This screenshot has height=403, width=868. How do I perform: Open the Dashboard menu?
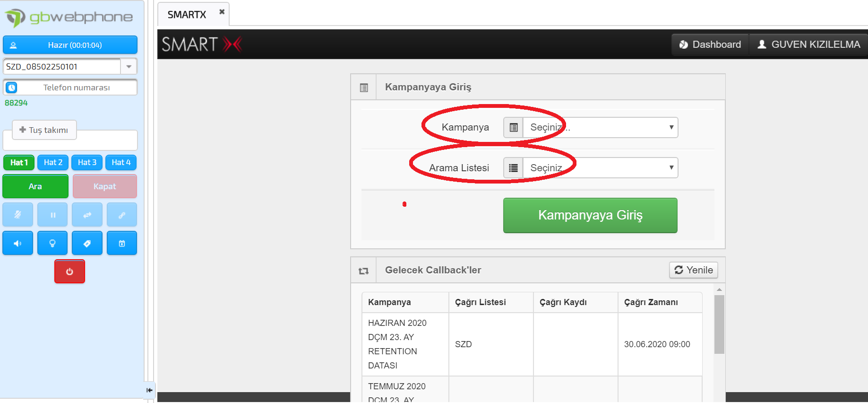pyautogui.click(x=710, y=44)
